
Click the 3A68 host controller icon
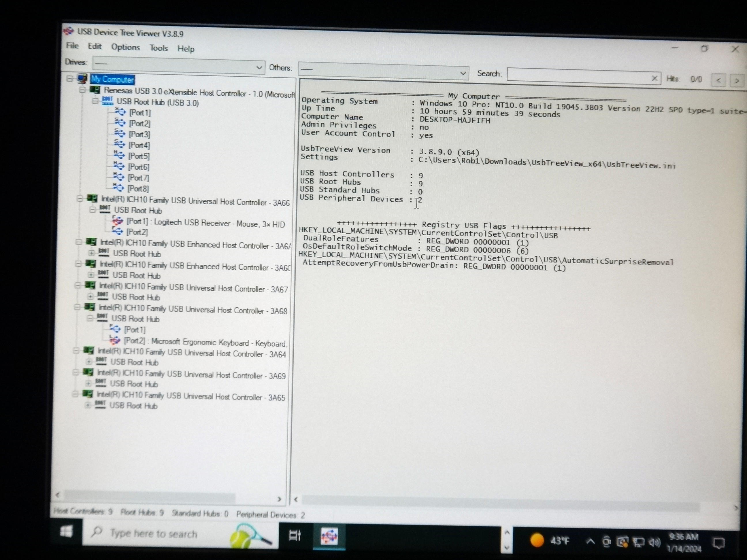90,307
